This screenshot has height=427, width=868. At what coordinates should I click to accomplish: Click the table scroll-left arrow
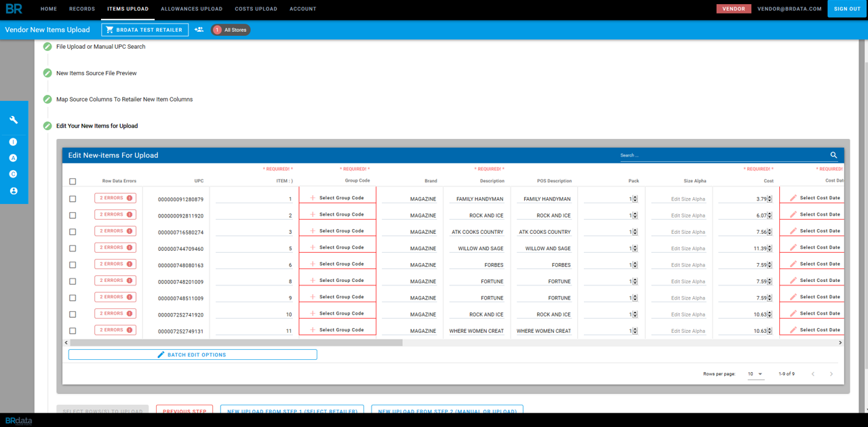click(66, 343)
